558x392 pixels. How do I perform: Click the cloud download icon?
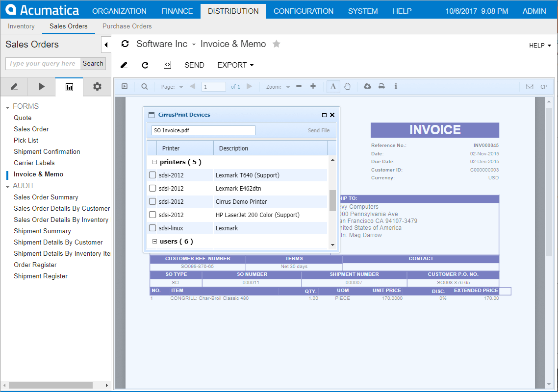367,86
